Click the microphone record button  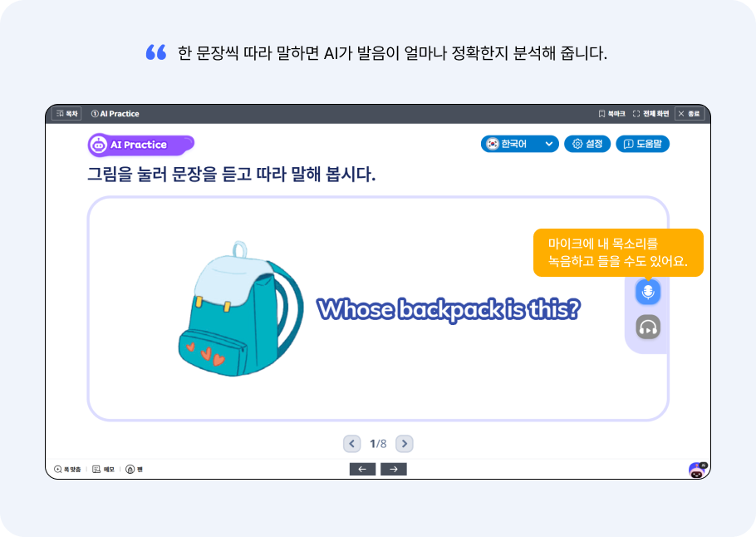pyautogui.click(x=648, y=291)
